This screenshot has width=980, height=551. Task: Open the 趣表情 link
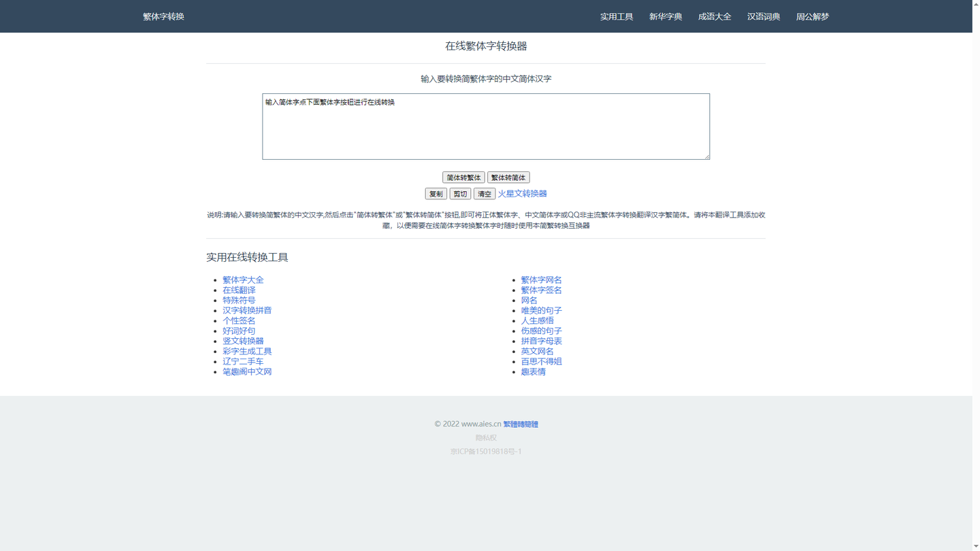pyautogui.click(x=533, y=371)
